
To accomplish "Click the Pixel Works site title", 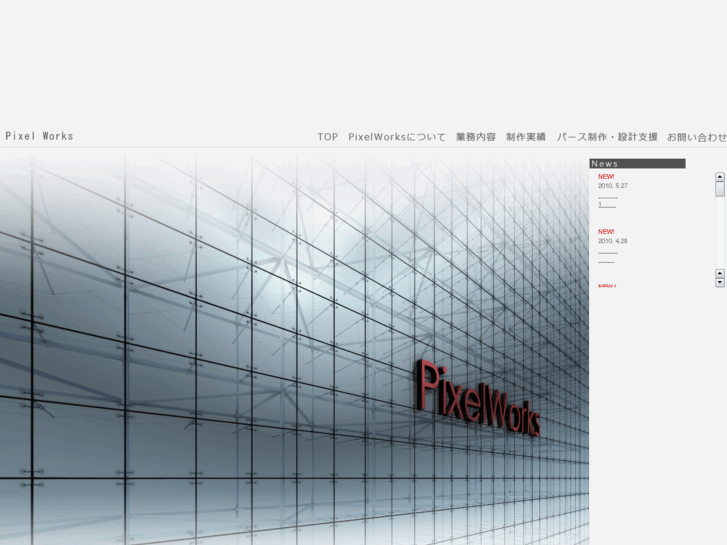I will [x=39, y=136].
